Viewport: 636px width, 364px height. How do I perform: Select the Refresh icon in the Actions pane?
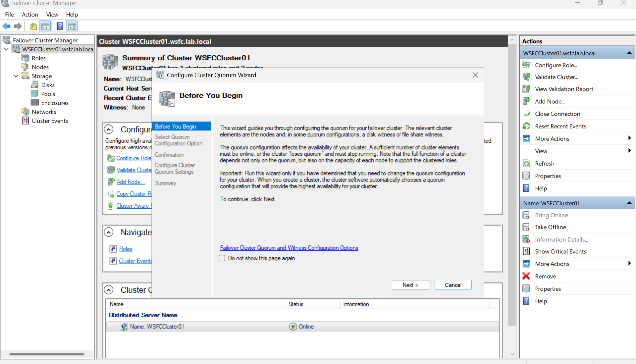click(x=527, y=163)
